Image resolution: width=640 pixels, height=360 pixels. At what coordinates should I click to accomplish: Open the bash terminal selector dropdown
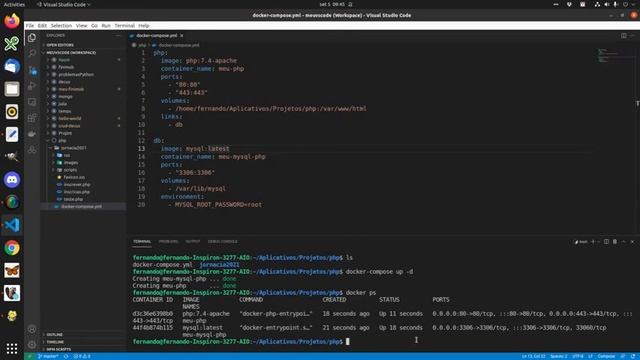(581, 242)
